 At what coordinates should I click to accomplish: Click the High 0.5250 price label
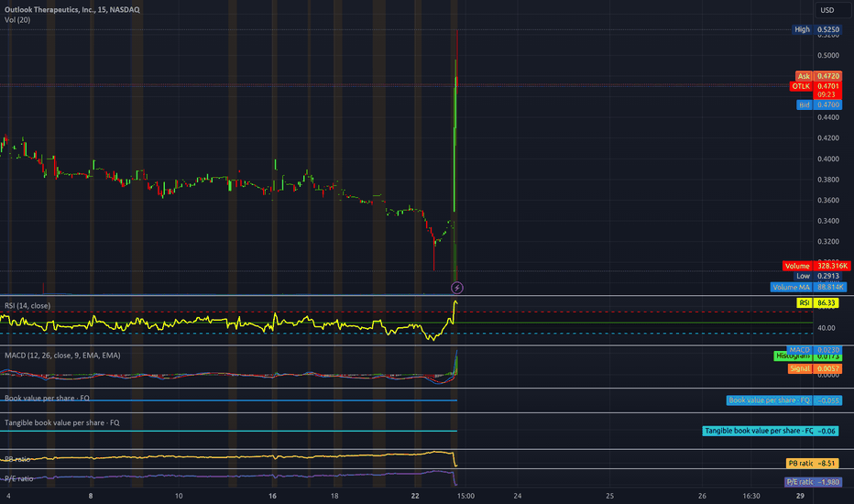(x=816, y=29)
